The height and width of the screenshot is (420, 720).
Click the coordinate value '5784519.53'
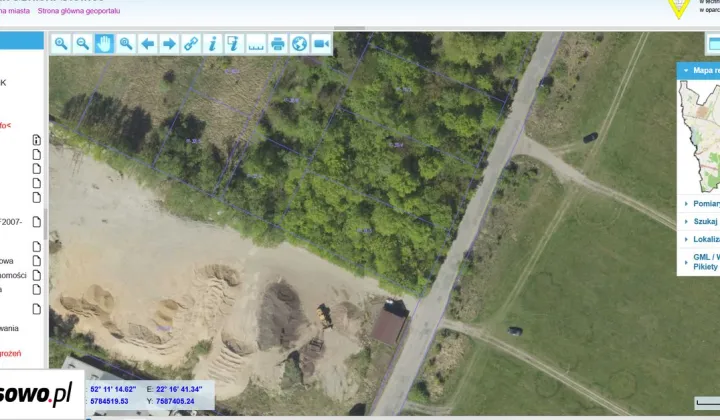[x=109, y=401]
